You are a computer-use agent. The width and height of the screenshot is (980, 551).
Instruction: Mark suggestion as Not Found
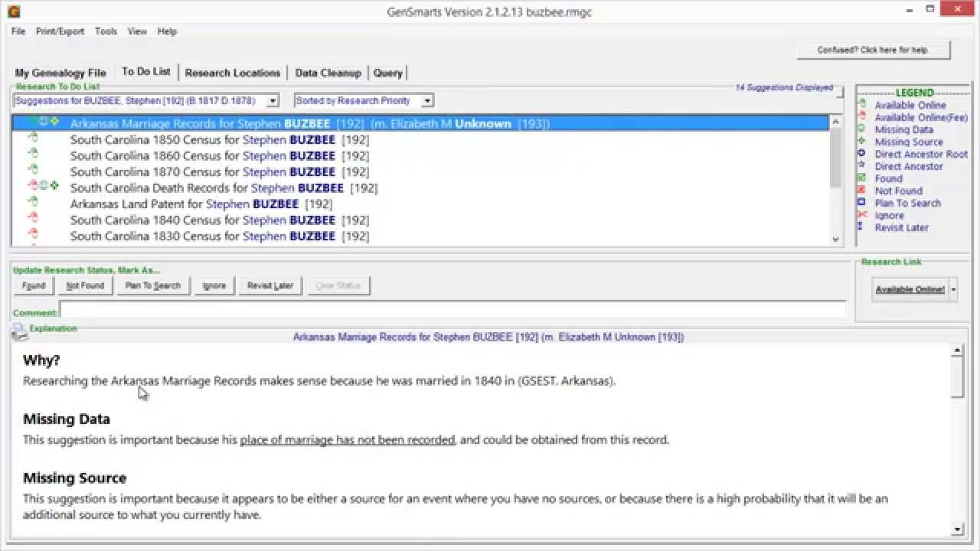pyautogui.click(x=84, y=285)
